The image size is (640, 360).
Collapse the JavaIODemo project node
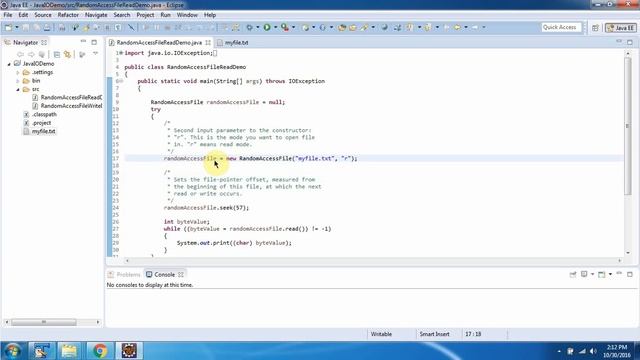[x=9, y=64]
